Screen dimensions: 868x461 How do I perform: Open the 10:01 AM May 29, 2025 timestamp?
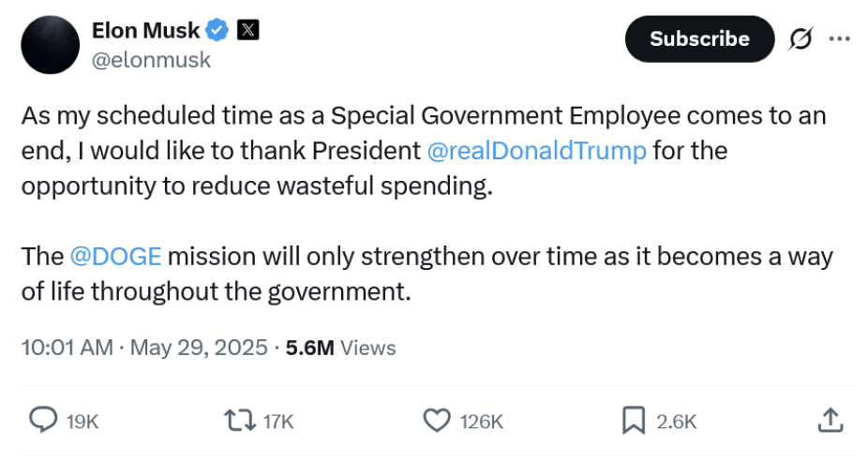pos(144,348)
